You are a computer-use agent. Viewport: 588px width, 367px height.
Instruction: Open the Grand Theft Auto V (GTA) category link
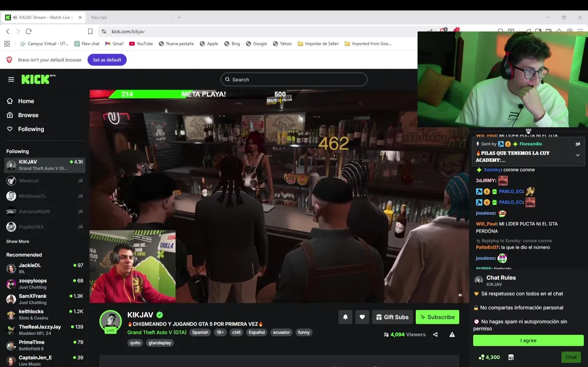tap(157, 332)
